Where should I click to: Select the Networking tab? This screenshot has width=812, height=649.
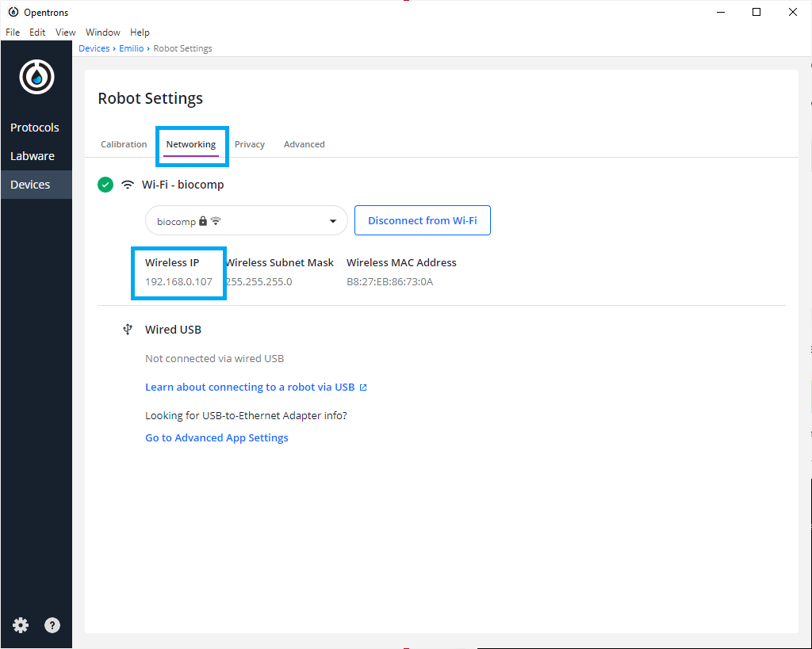pos(191,144)
